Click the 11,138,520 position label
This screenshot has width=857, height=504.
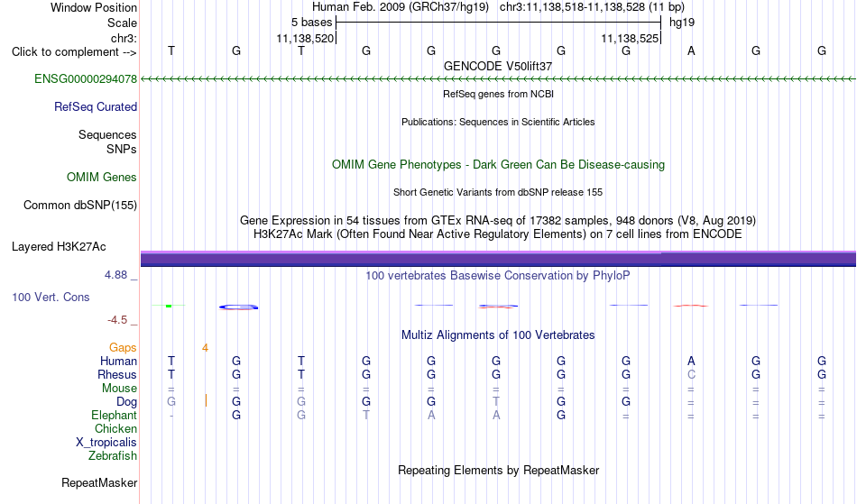pyautogui.click(x=304, y=38)
